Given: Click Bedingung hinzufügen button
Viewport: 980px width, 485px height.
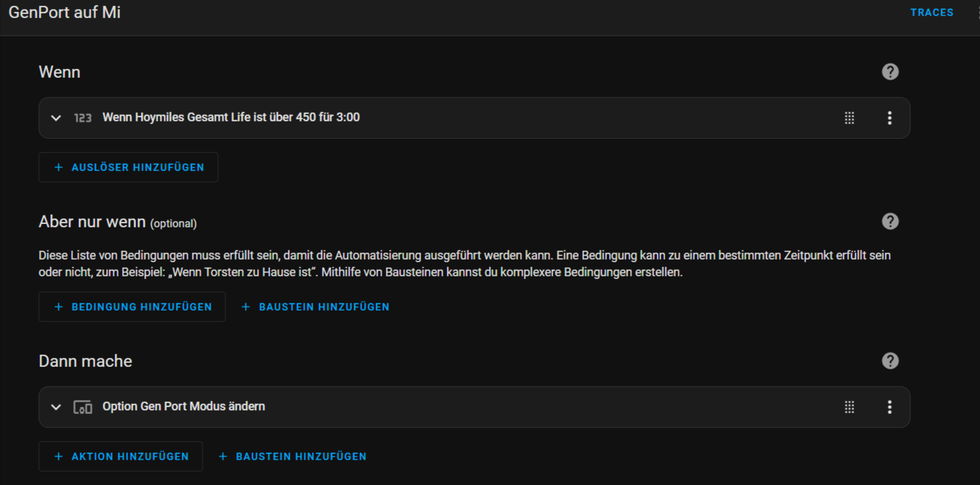Looking at the screenshot, I should (x=132, y=307).
